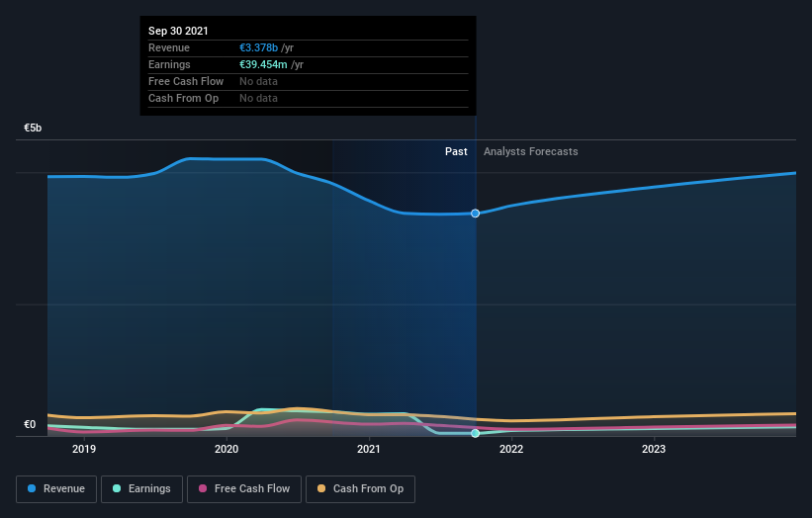Click the 2019 x-axis label
This screenshot has height=518, width=812.
(84, 449)
